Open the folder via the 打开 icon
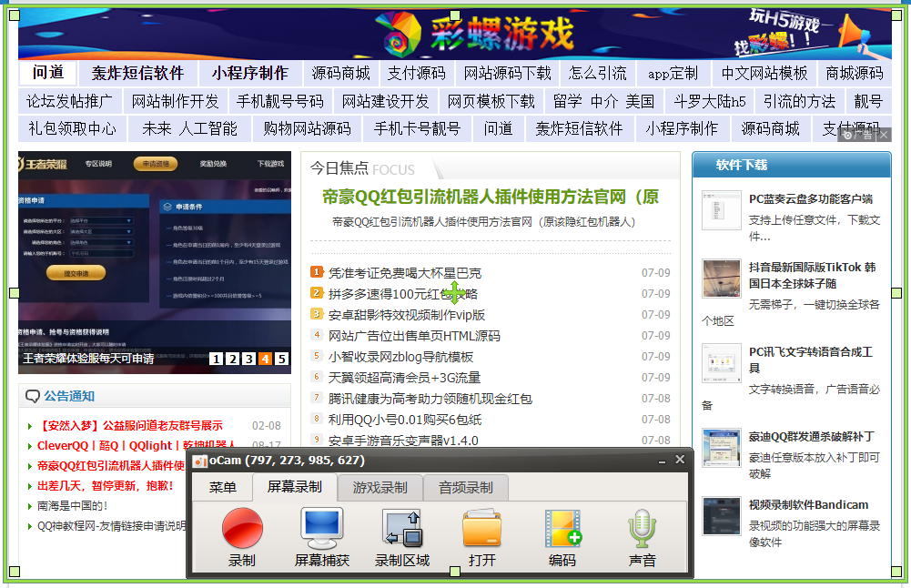This screenshot has width=911, height=588. click(x=481, y=528)
